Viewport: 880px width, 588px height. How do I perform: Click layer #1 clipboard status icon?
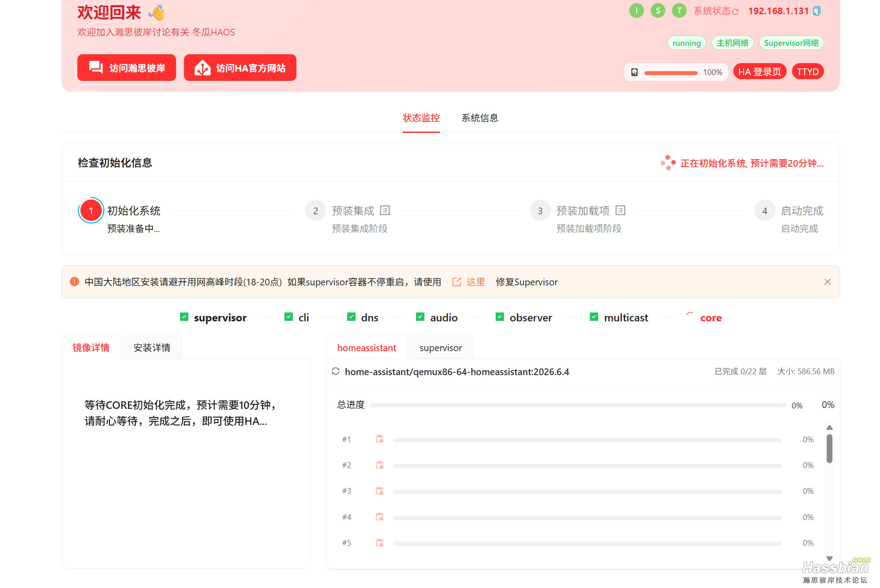380,439
